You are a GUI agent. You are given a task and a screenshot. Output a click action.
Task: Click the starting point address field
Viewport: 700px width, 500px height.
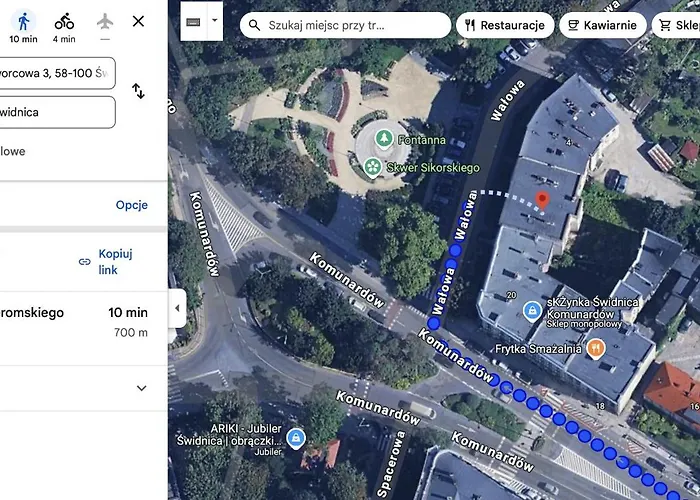coord(57,72)
